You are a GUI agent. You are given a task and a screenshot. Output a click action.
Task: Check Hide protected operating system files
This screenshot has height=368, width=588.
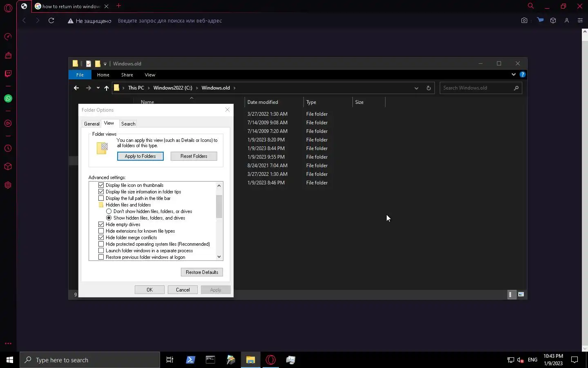click(x=101, y=244)
